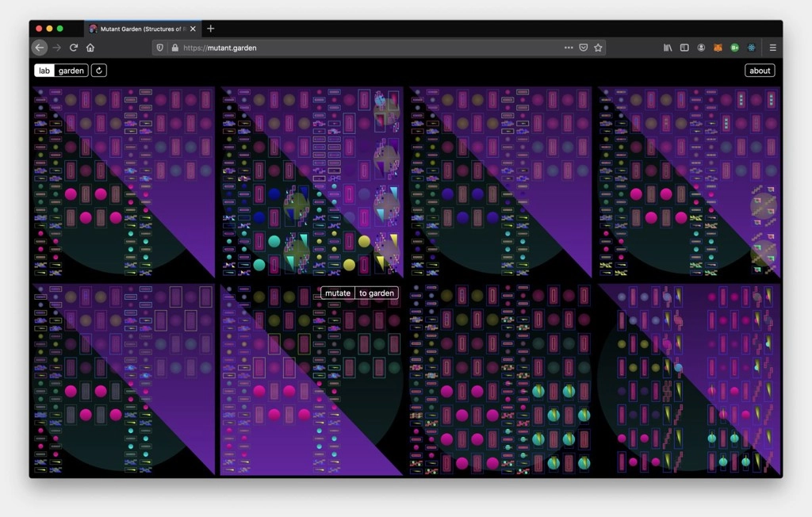This screenshot has height=517, width=812.
Task: Go back to the previous page
Action: [40, 48]
